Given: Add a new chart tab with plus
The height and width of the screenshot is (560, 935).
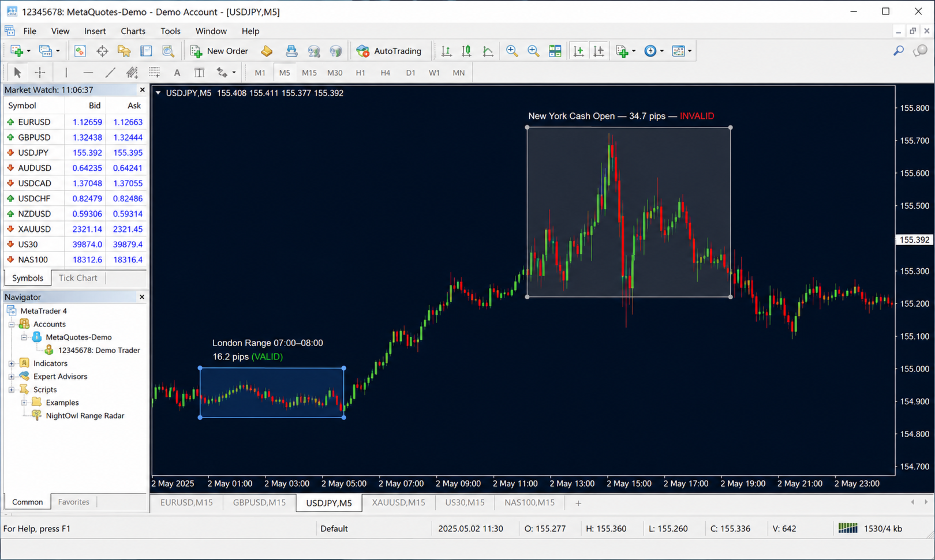Looking at the screenshot, I should pos(578,503).
